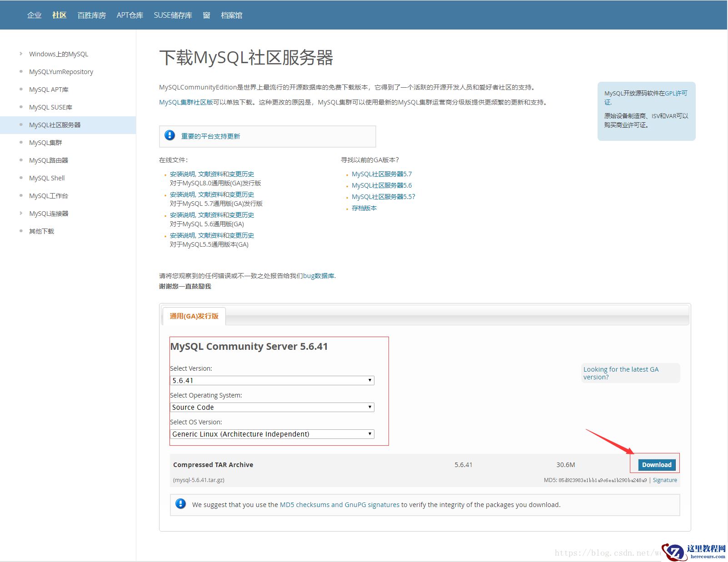Click the blue alert icon beside platform support update
The width and height of the screenshot is (728, 562).
(x=170, y=135)
